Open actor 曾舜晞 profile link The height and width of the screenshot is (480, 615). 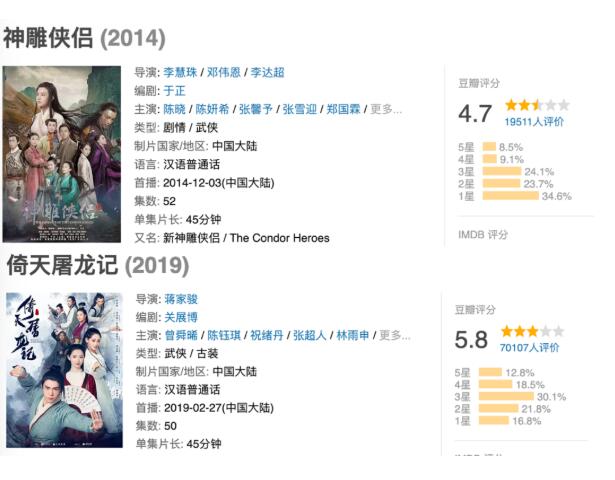[181, 335]
